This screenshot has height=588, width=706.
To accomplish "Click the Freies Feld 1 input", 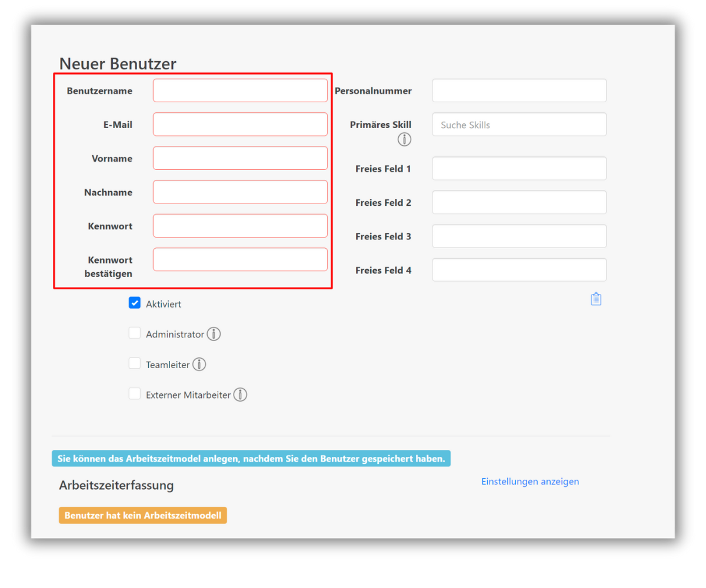I will [x=519, y=169].
